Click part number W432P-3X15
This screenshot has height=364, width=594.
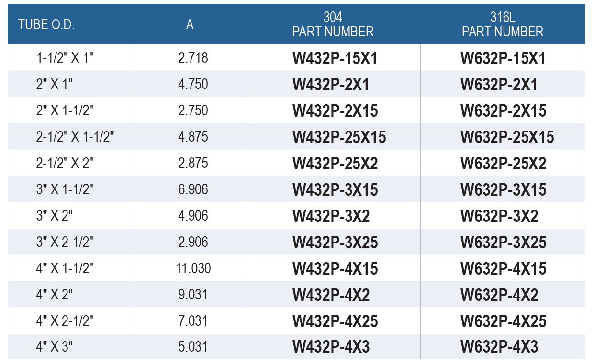(335, 190)
